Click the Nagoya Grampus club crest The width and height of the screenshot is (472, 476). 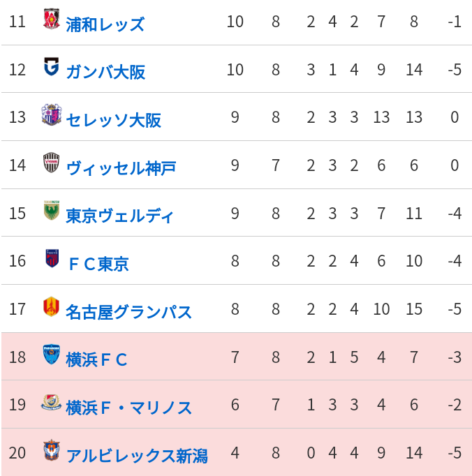[52, 306]
